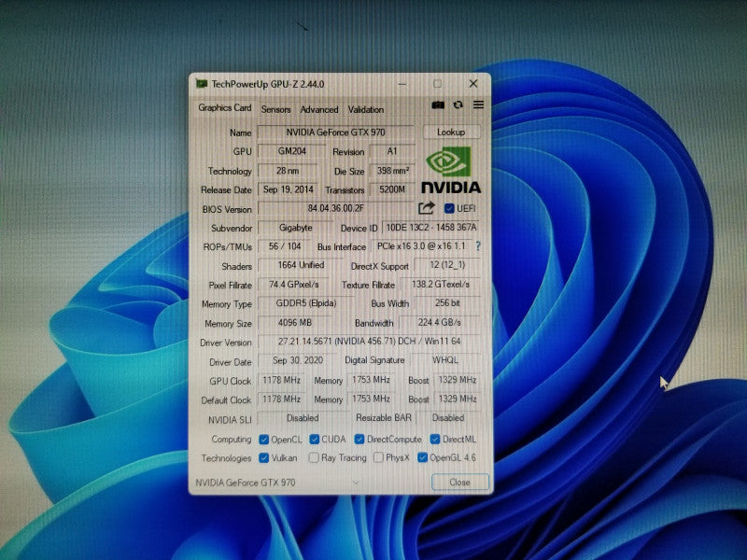Click the Transistors value 5200M
This screenshot has height=560, width=747.
pyautogui.click(x=391, y=189)
